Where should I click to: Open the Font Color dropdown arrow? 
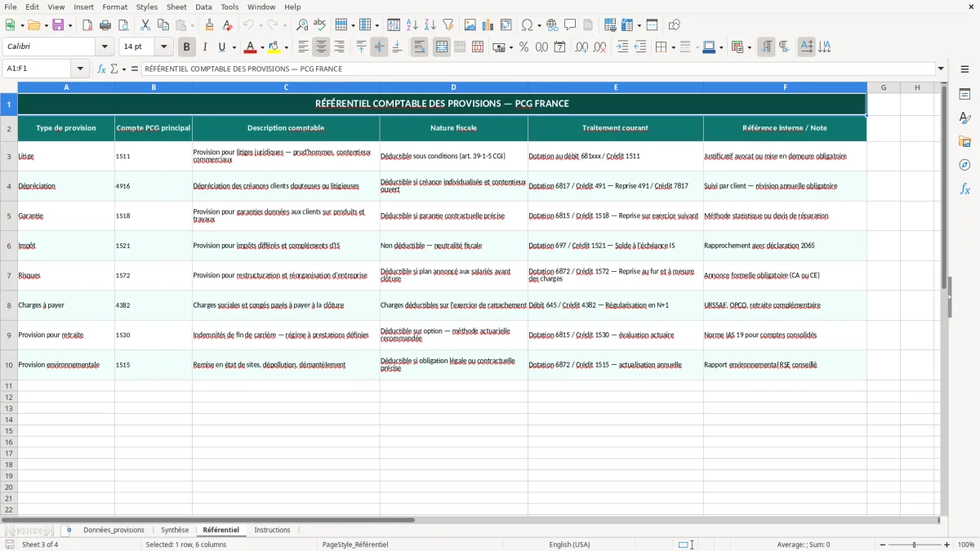click(261, 47)
